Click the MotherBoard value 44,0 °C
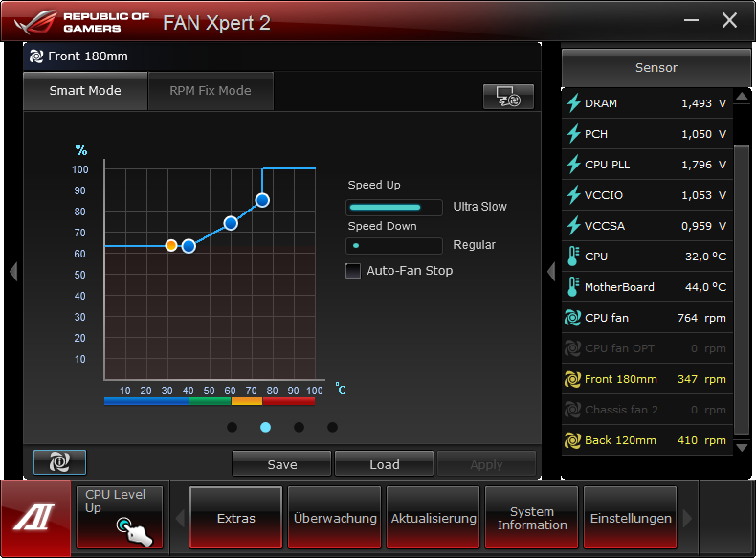 [x=705, y=287]
